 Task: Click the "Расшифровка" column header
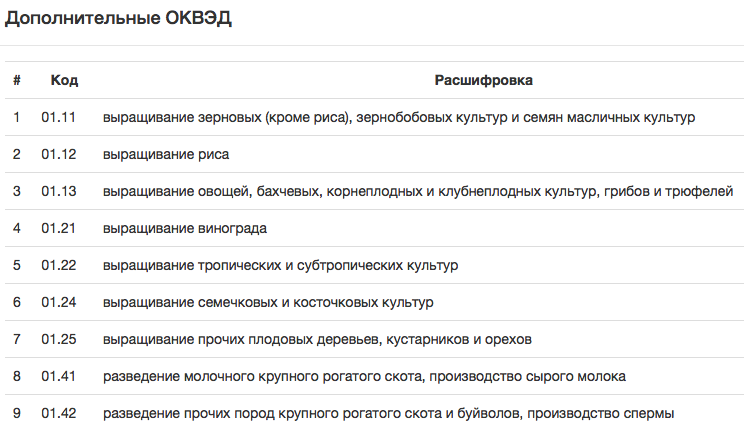[483, 80]
